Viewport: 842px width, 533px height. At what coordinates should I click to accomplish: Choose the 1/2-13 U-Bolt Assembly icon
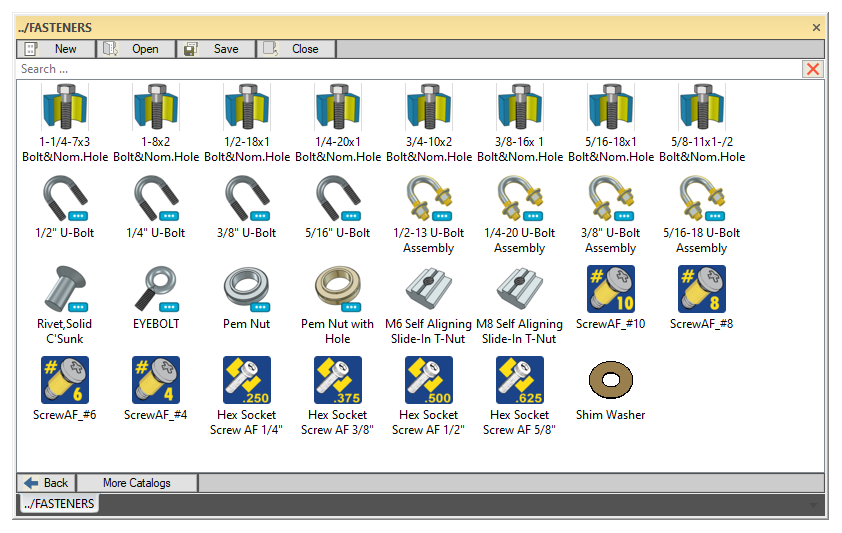[429, 198]
